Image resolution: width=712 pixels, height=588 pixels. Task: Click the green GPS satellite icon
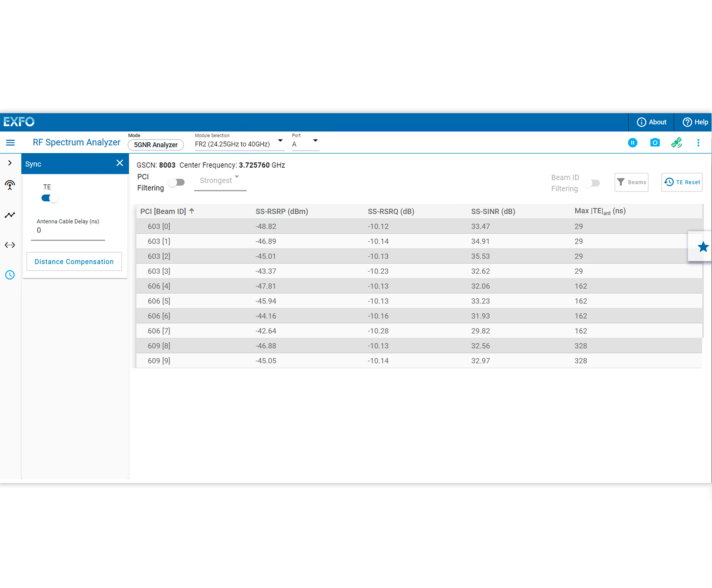(676, 143)
